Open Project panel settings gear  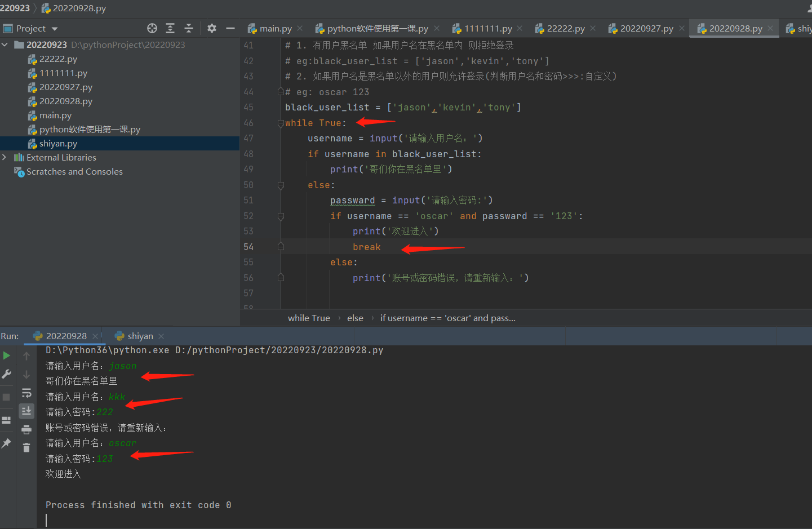pos(212,28)
